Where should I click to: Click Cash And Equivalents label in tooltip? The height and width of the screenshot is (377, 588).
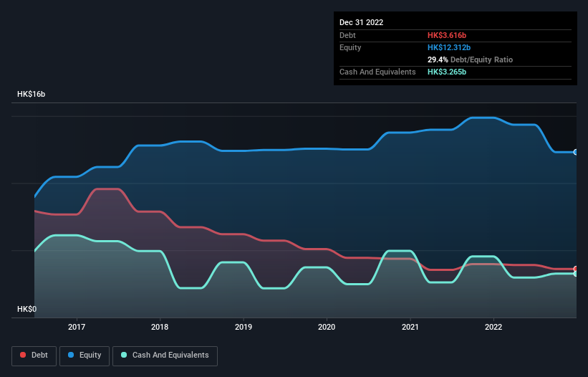point(377,72)
